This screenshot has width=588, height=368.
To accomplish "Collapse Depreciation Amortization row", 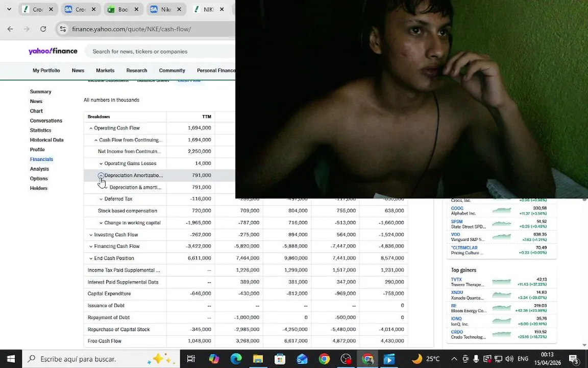I will pyautogui.click(x=101, y=175).
